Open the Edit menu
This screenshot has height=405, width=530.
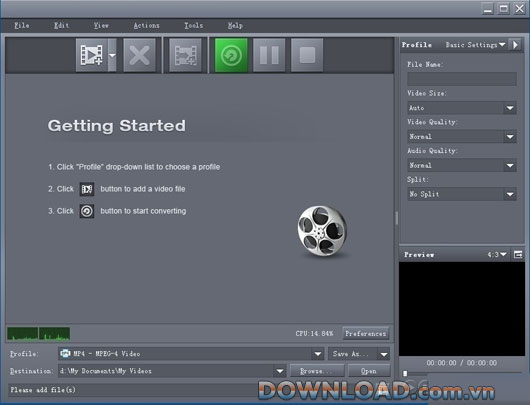[x=62, y=25]
